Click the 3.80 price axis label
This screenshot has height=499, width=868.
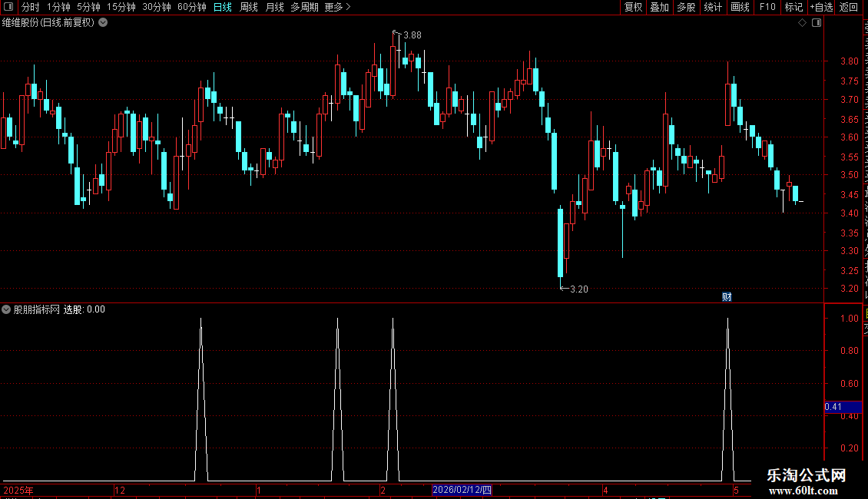pos(850,61)
